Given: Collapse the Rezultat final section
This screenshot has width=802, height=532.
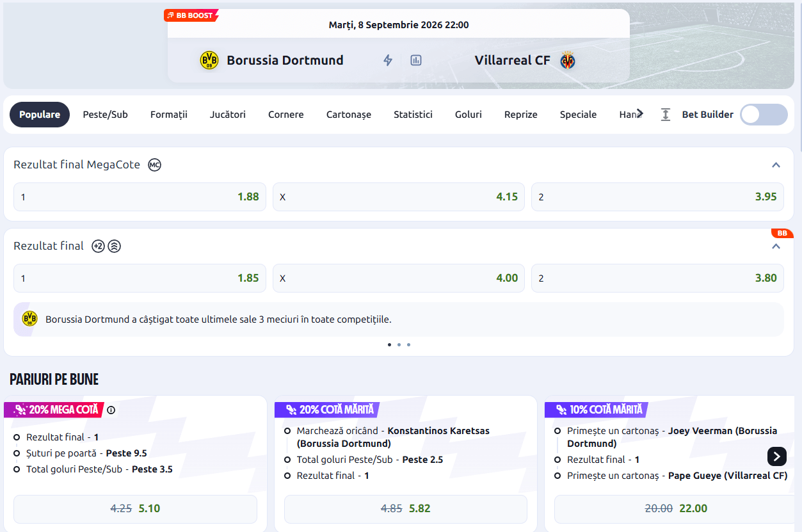Looking at the screenshot, I should coord(776,246).
